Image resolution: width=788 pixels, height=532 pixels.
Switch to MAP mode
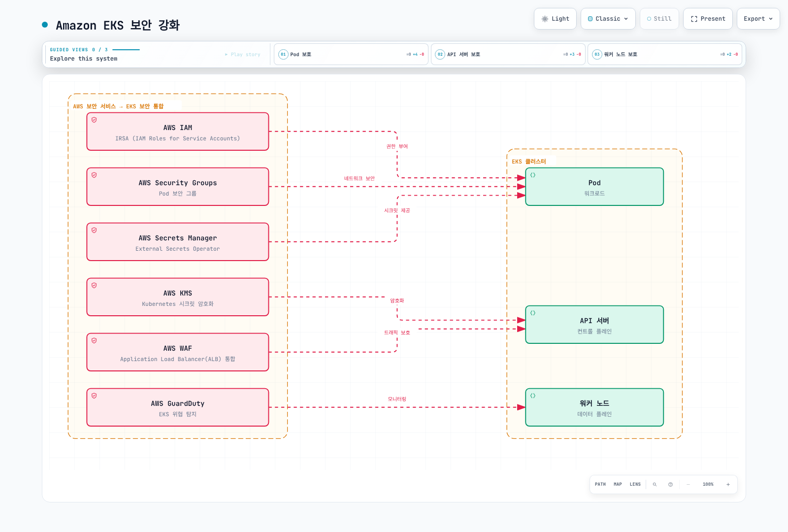pos(618,484)
